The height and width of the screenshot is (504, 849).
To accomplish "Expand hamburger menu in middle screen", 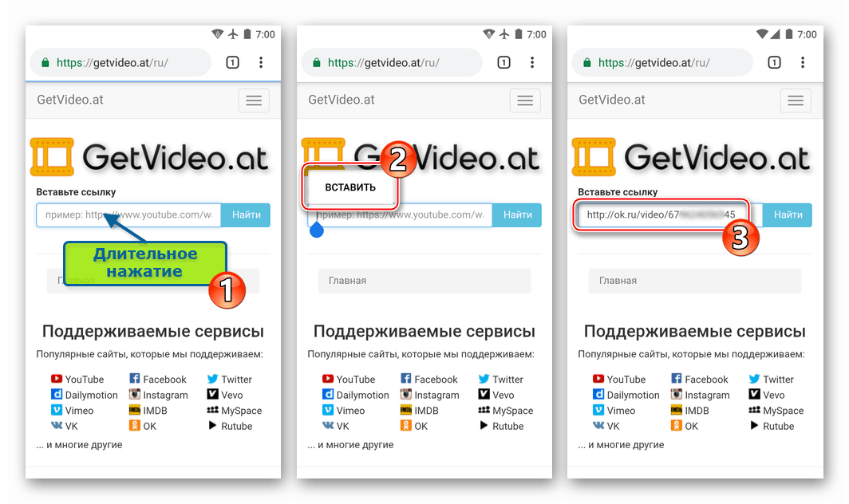I will click(525, 100).
